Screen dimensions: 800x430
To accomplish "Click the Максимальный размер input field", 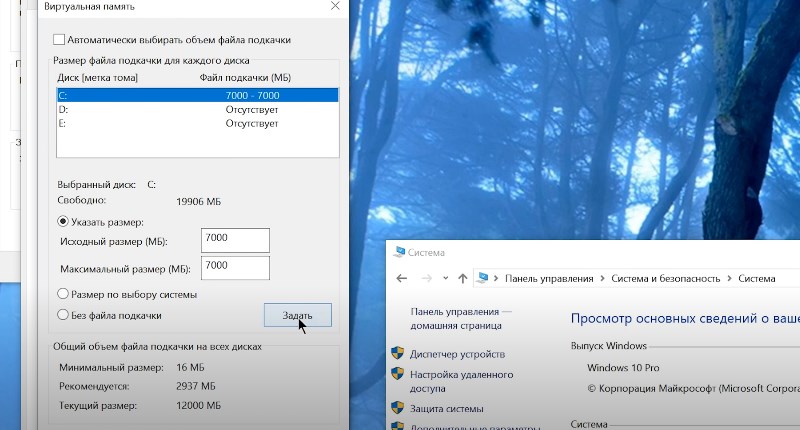I will pyautogui.click(x=235, y=267).
